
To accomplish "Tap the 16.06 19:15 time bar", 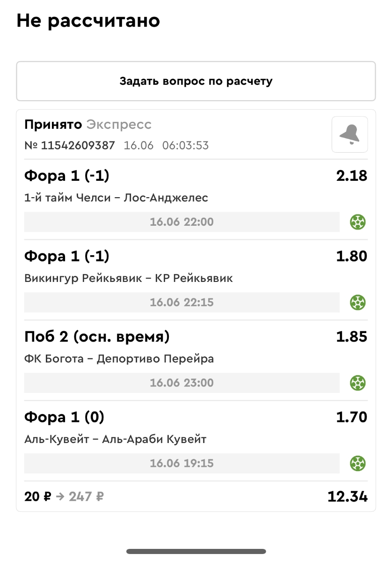I will [181, 464].
